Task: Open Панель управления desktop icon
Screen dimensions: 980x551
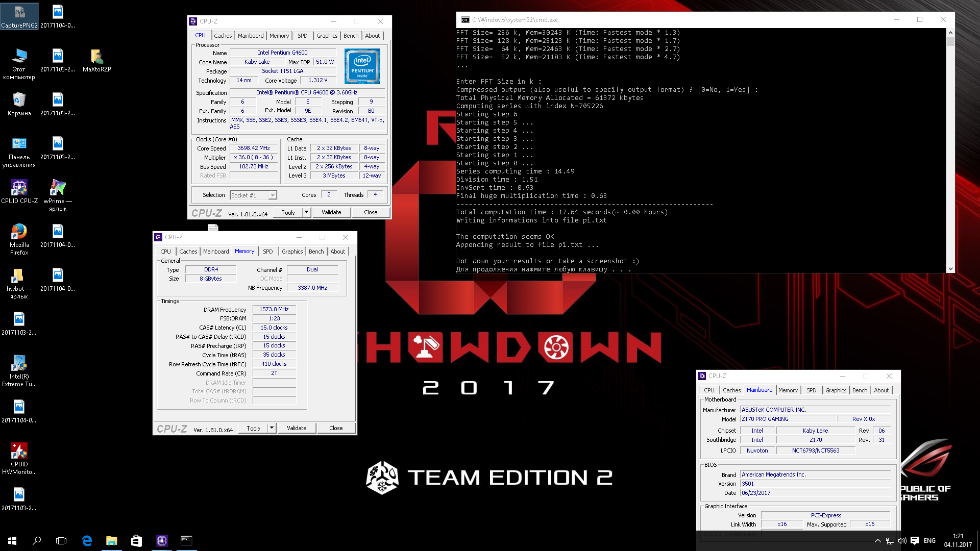Action: pos(19,152)
